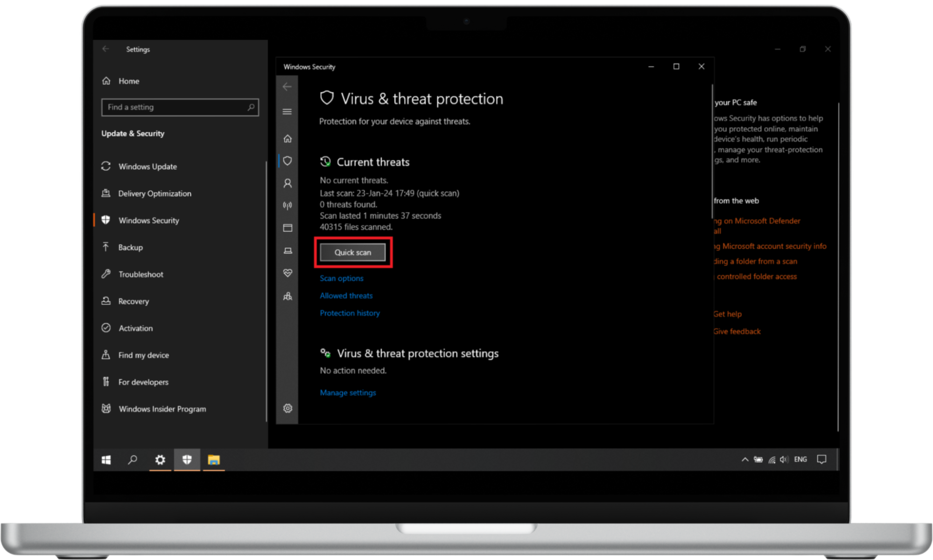Open the Windows Start menu
The height and width of the screenshot is (560, 933).
(x=106, y=460)
